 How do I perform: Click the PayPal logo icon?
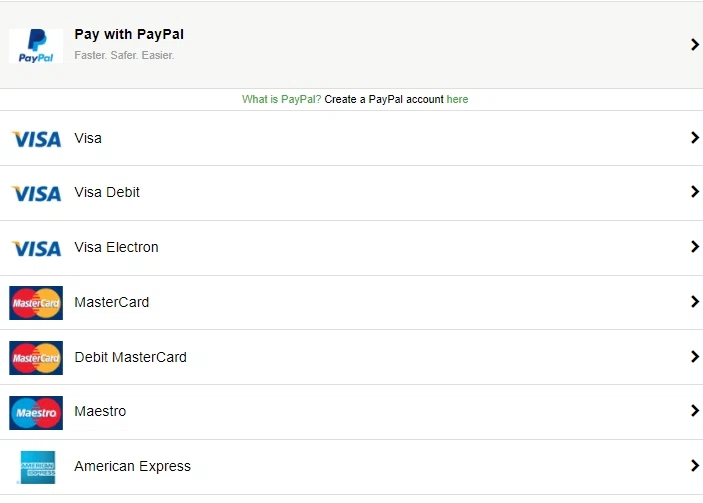pyautogui.click(x=36, y=45)
